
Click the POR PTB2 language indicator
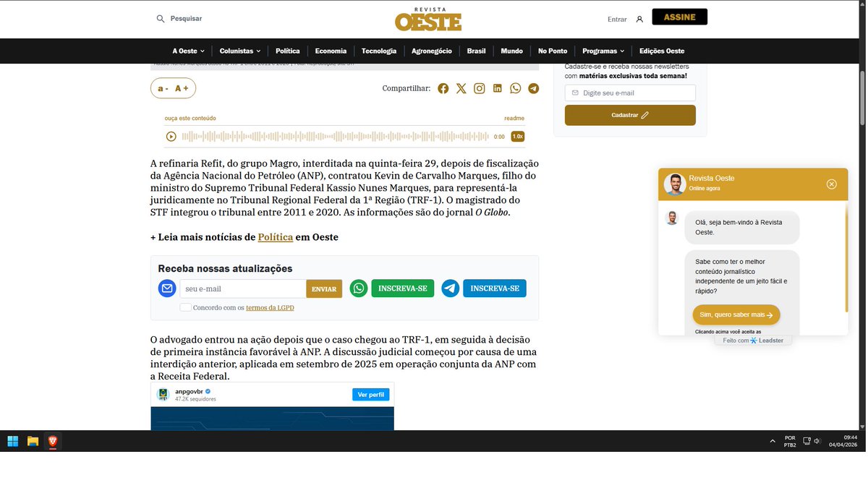click(790, 441)
